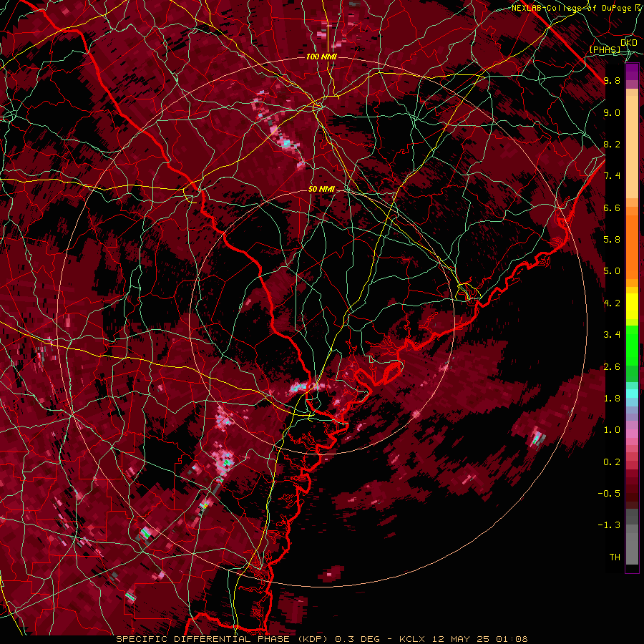Select the -0.5 scale label

pyautogui.click(x=609, y=494)
